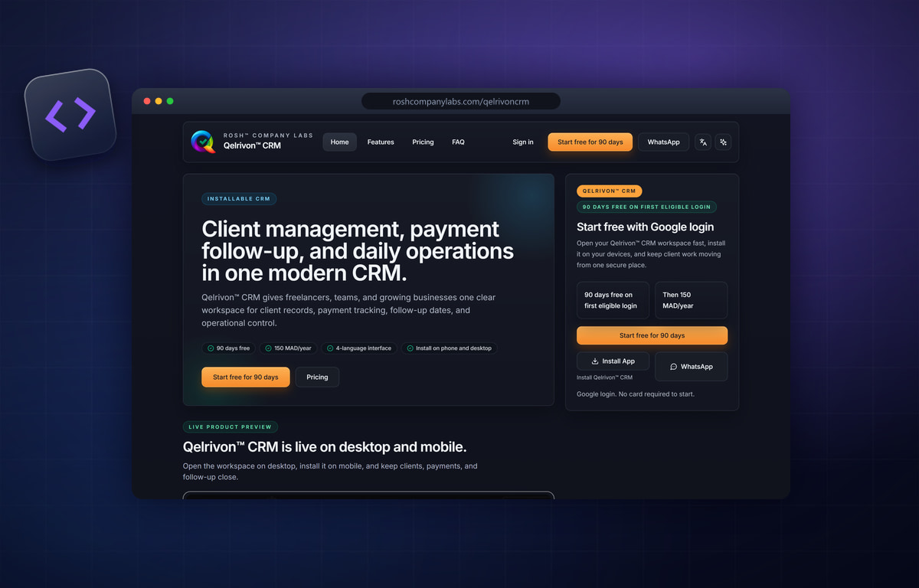Click the LIVE PRODUCT PREVIEW badge

pos(231,427)
